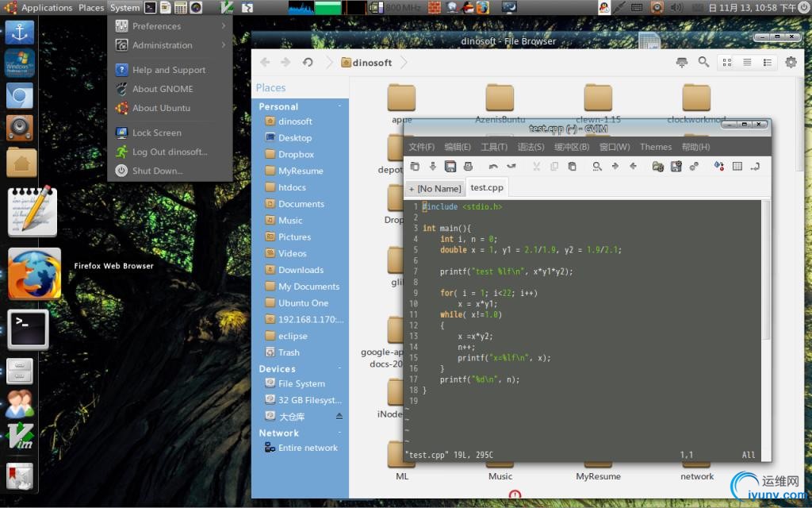Viewport: 812px width, 508px height.
Task: Open the Themes menu in GVIM
Action: (x=655, y=147)
